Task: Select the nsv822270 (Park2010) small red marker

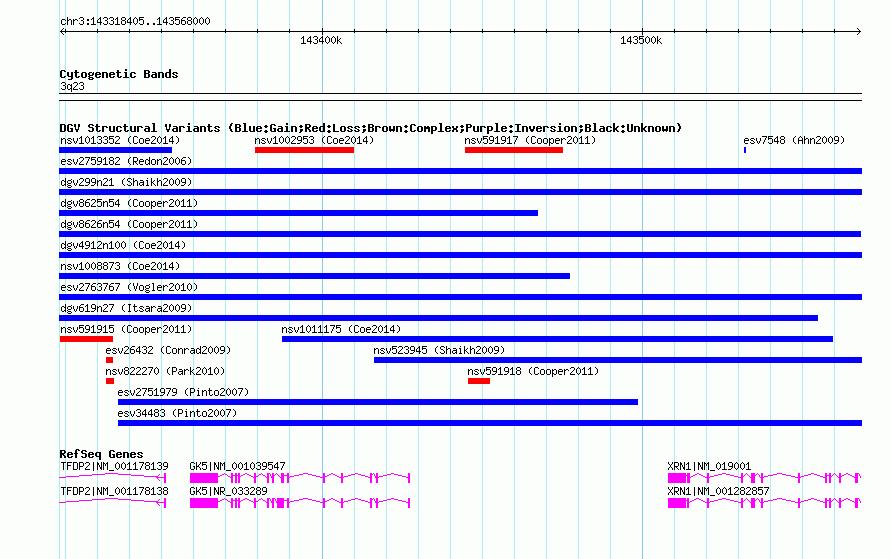Action: click(110, 381)
